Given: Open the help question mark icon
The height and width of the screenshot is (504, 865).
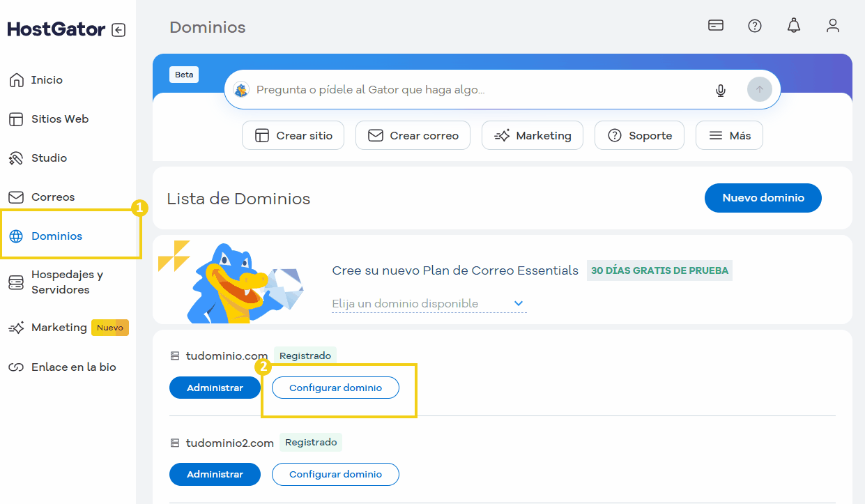Looking at the screenshot, I should coord(754,26).
